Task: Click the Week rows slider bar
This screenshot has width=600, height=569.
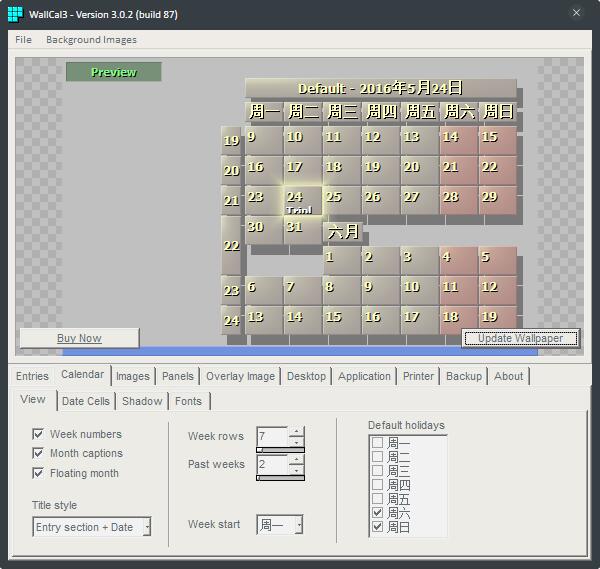Action: (280, 450)
